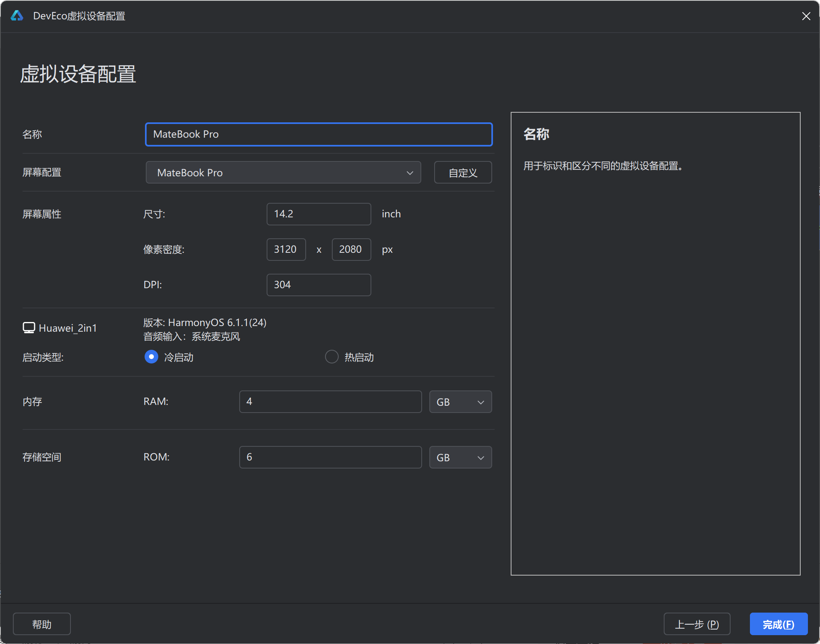This screenshot has height=644, width=820.
Task: Click the 像素密度 label
Action: [164, 250]
